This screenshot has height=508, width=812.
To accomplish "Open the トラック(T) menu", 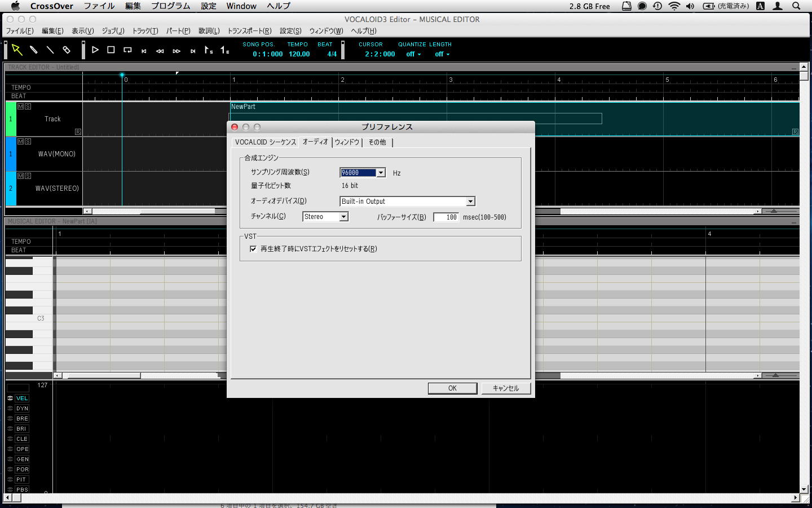I will pos(145,31).
